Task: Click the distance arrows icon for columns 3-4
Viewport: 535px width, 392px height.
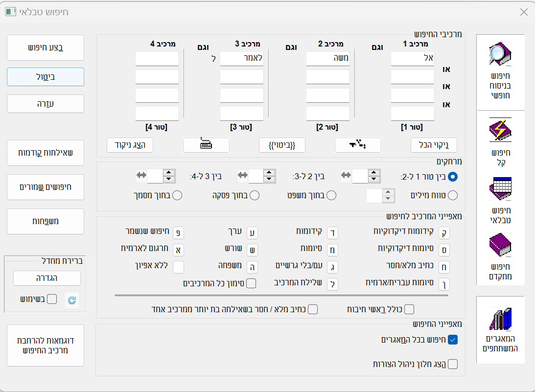Action: (141, 175)
